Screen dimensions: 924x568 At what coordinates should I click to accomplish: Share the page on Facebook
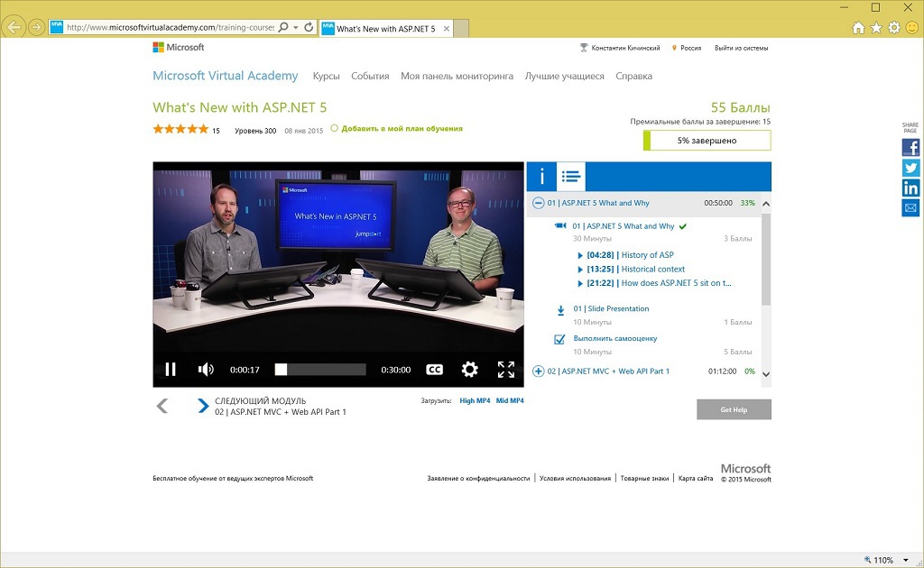(910, 147)
